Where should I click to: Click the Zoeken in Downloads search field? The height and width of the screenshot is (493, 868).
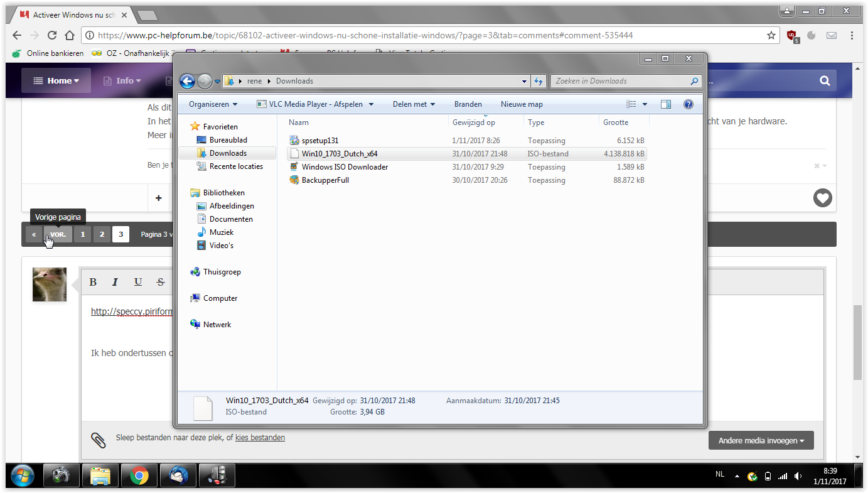[x=626, y=81]
